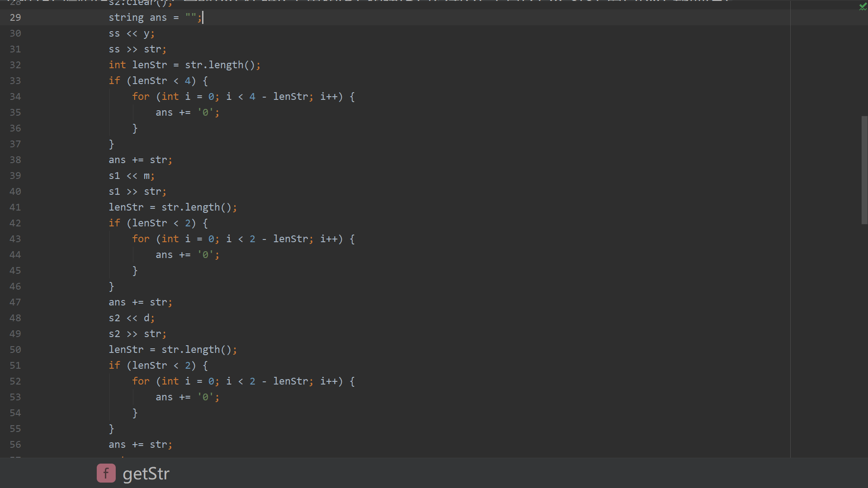This screenshot has height=488, width=868.
Task: Click line number 42 in gutter
Action: click(15, 223)
